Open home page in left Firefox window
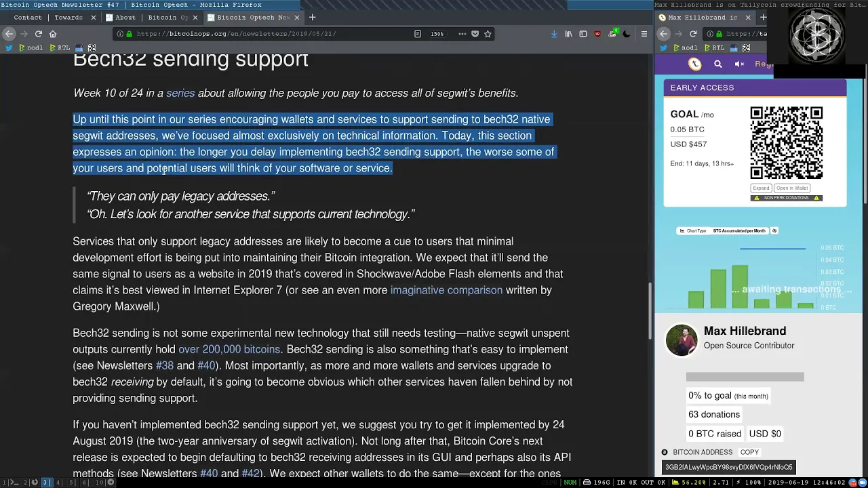The height and width of the screenshot is (488, 868). [x=53, y=34]
